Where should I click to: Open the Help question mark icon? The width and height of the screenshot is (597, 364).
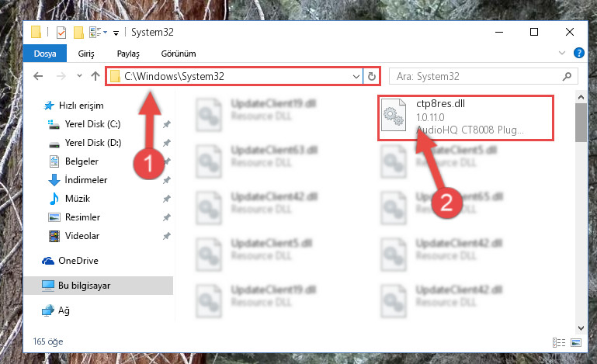point(578,53)
